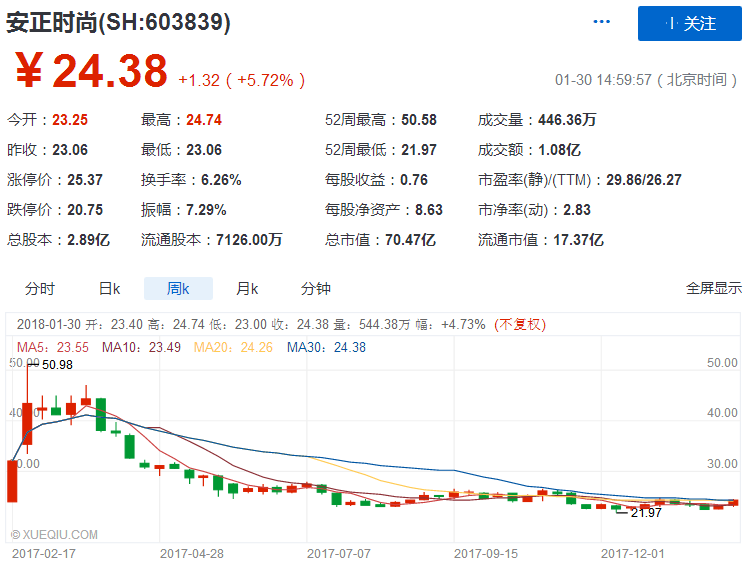Click the 最高 value 24.74
This screenshot has width=746, height=562.
click(204, 120)
